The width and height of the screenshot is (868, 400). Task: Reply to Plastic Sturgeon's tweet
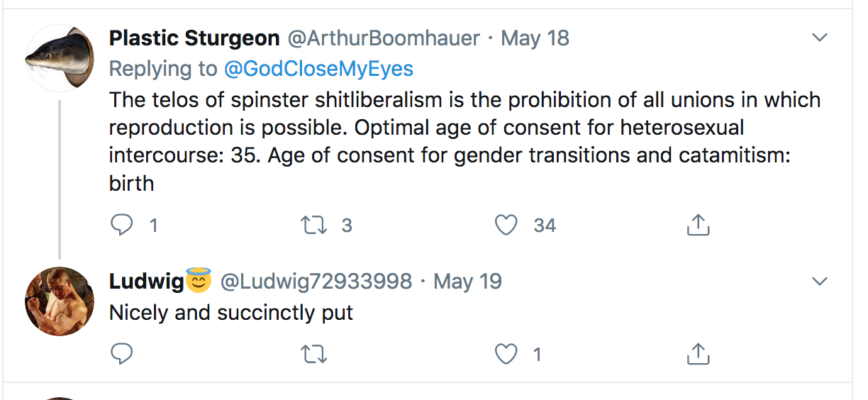point(123,226)
